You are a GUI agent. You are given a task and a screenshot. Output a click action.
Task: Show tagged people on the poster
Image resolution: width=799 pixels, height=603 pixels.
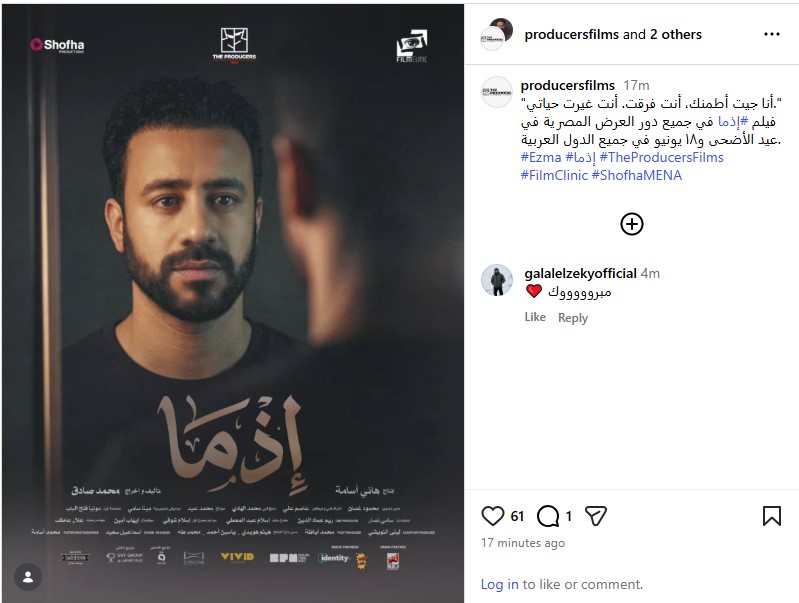[28, 577]
